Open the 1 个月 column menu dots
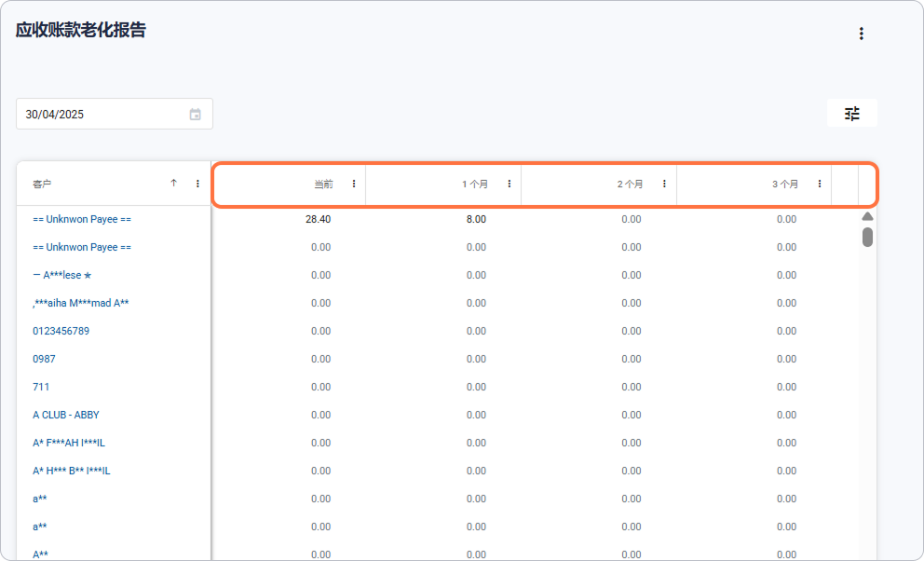Screen dimensions: 924x561 click(x=510, y=184)
